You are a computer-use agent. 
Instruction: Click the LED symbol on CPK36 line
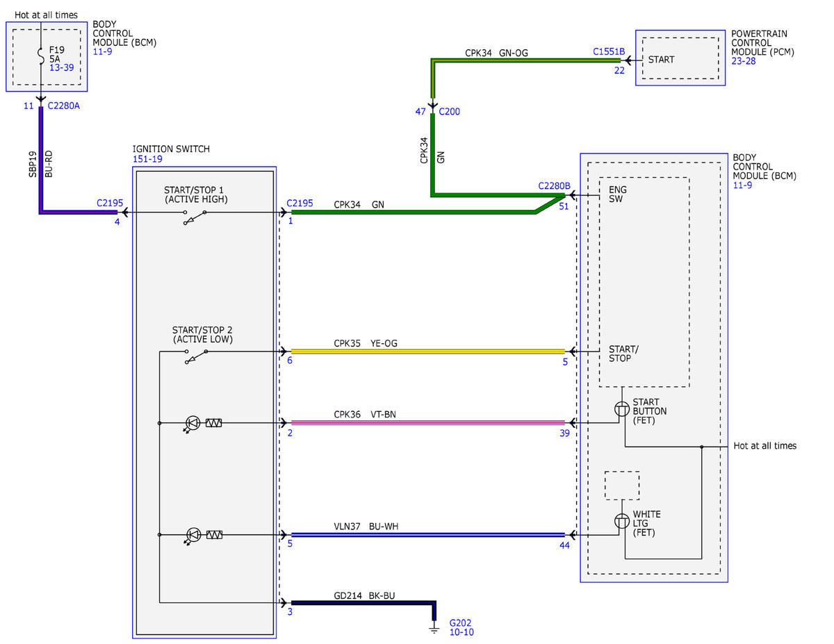(x=193, y=422)
